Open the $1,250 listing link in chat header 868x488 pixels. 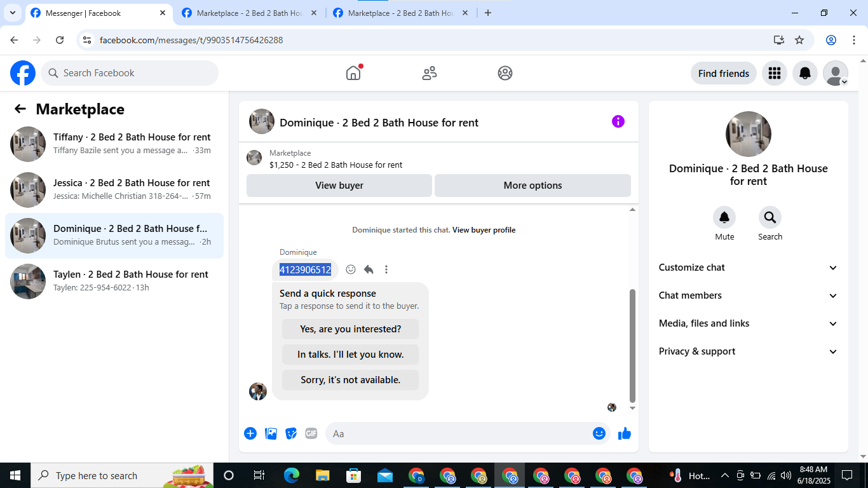[x=336, y=165]
